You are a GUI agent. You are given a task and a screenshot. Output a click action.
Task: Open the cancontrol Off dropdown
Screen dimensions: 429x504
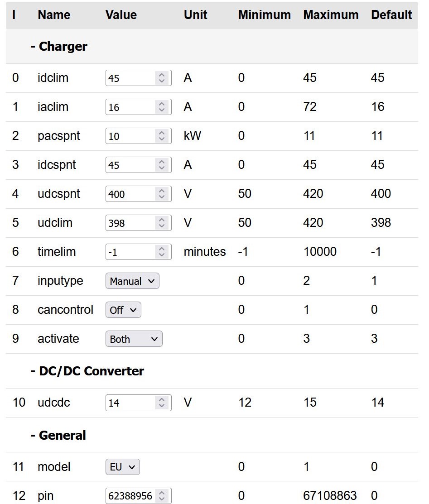pos(123,310)
